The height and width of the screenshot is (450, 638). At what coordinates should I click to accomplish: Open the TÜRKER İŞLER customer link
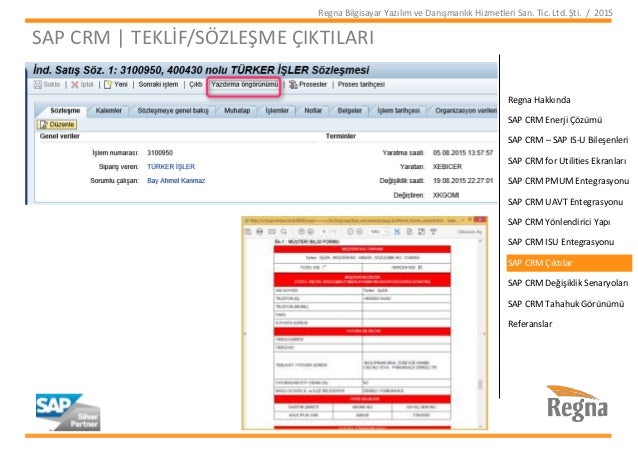click(x=171, y=166)
